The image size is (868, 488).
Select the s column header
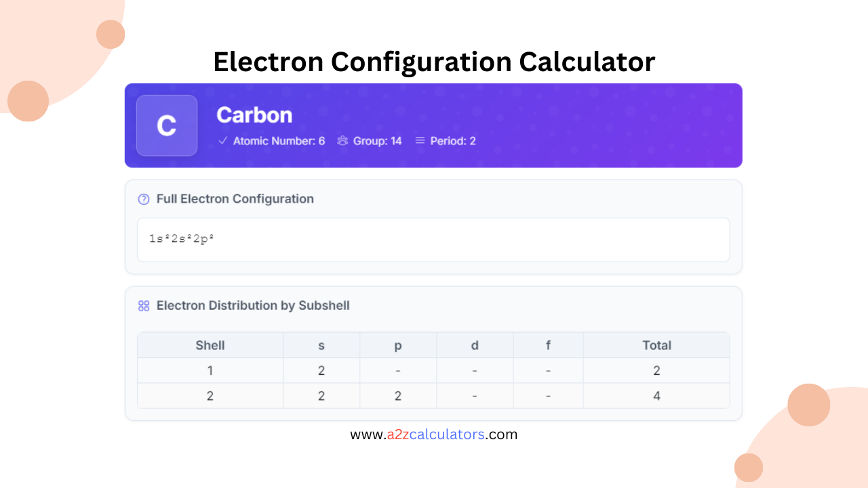coord(321,345)
